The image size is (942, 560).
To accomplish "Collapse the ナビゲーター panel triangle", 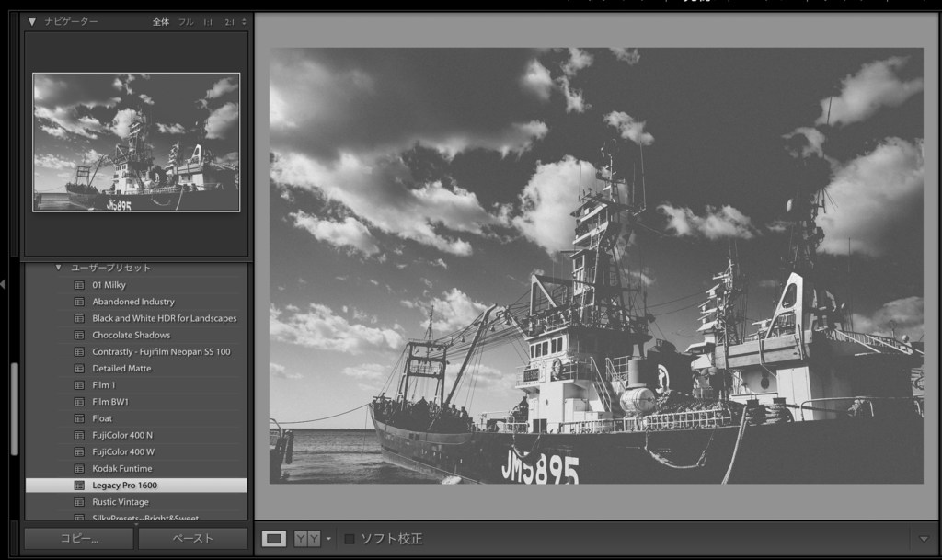I will [32, 22].
